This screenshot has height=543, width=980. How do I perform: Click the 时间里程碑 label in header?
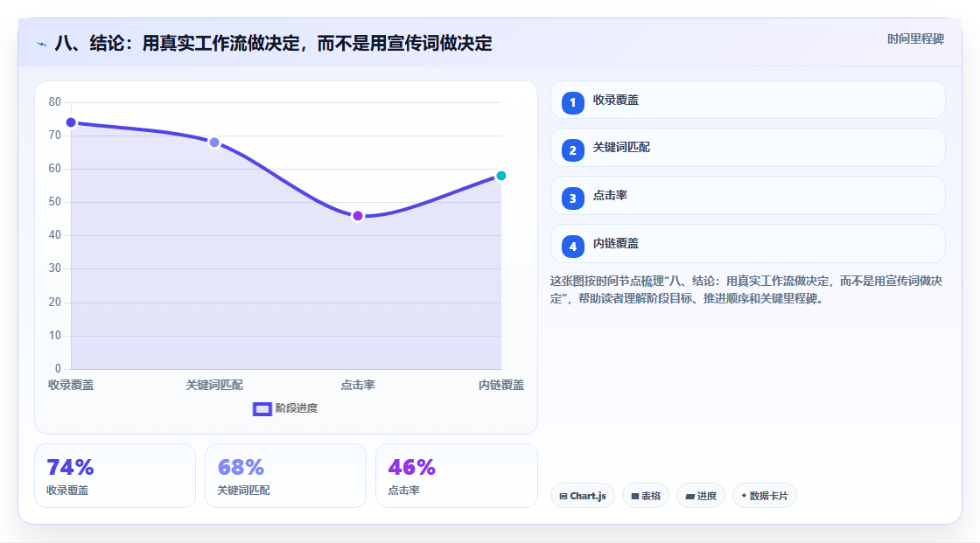tap(915, 38)
